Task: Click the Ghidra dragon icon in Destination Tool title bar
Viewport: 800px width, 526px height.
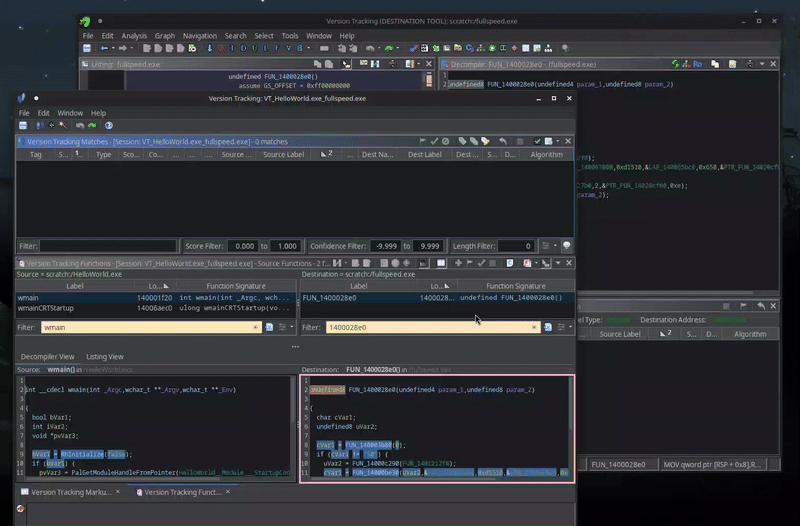Action: [x=85, y=21]
